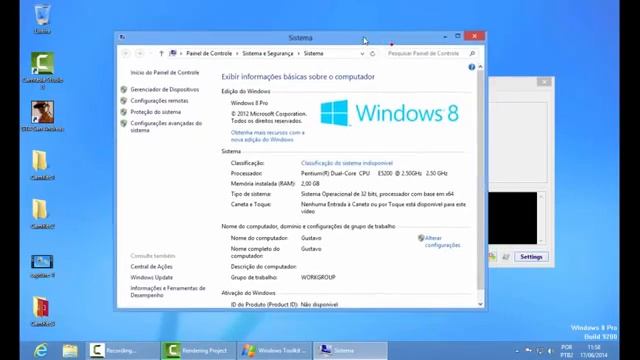The width and height of the screenshot is (640, 360).
Task: Click the network icon in system tray
Action: pos(539,351)
